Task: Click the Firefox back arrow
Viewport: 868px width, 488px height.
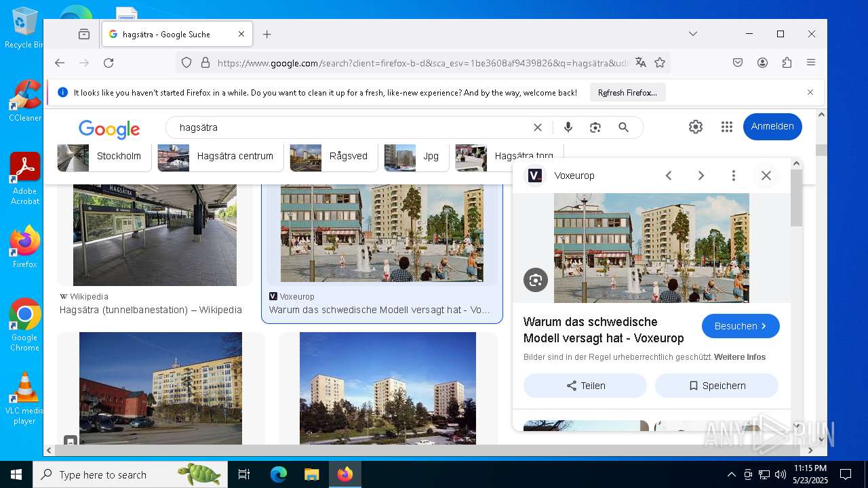Action: 60,63
